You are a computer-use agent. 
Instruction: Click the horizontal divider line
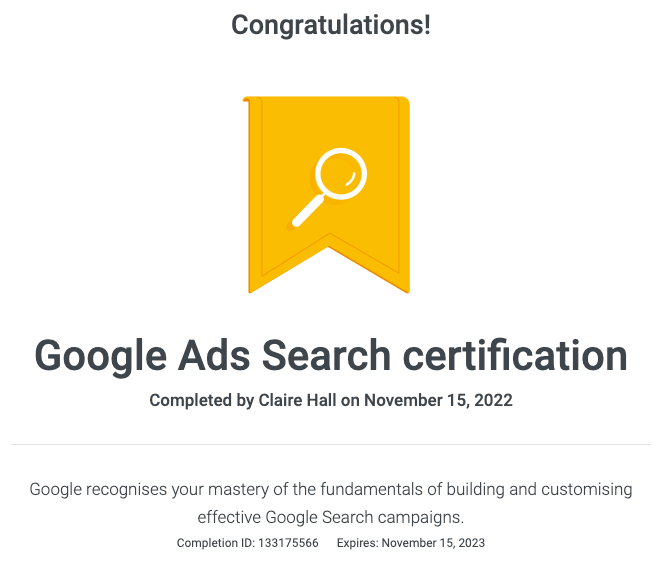tap(331, 444)
